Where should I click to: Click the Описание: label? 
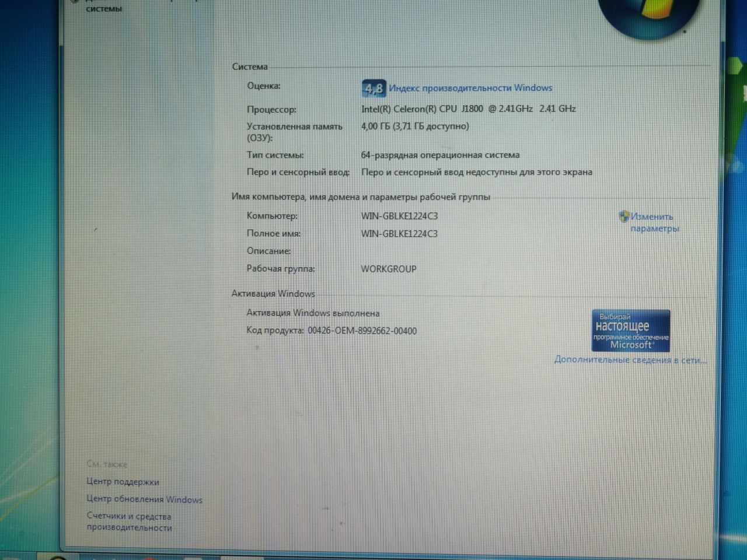click(x=268, y=251)
